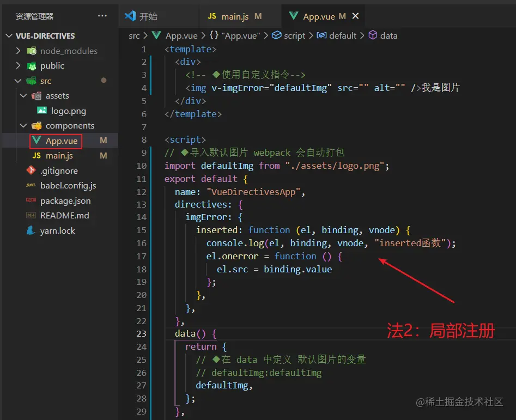Click the README.md markdown icon
This screenshot has width=516, height=420.
[31, 215]
